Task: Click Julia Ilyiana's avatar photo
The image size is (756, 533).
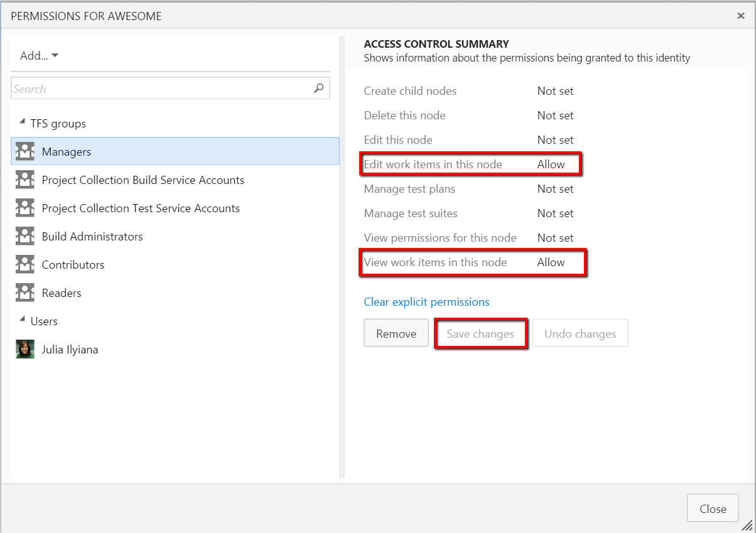Action: [x=25, y=349]
